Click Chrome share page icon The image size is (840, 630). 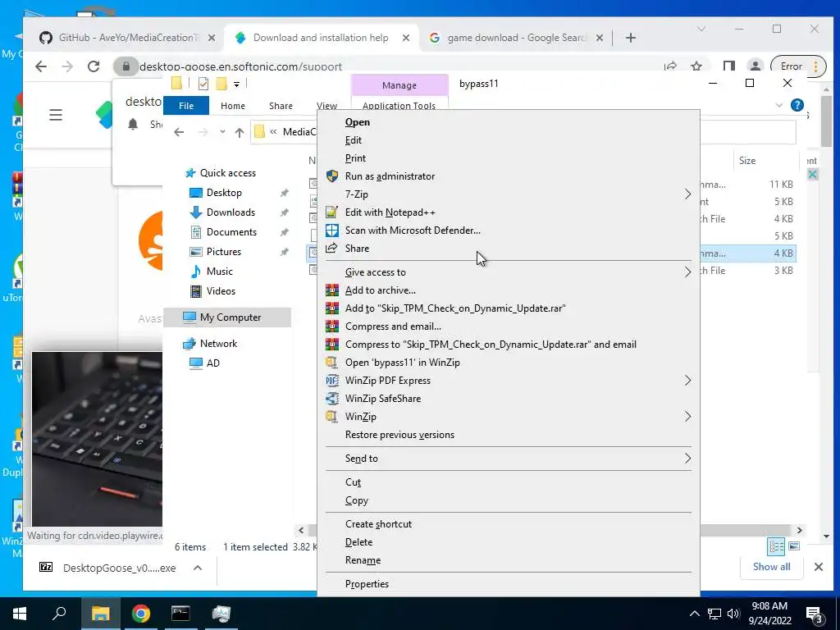pyautogui.click(x=671, y=66)
